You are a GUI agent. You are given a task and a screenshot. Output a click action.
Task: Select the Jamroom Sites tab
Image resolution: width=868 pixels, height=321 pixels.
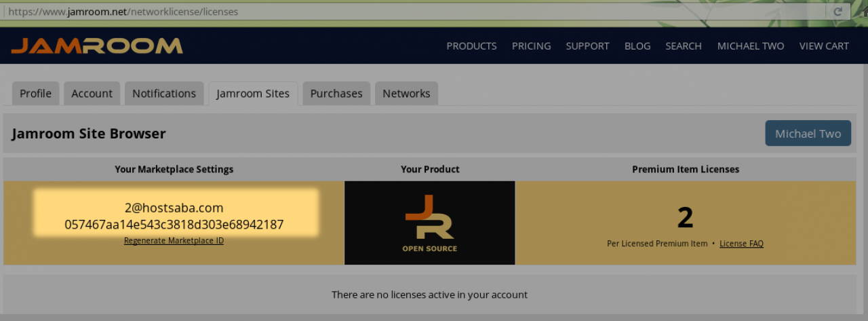(253, 94)
